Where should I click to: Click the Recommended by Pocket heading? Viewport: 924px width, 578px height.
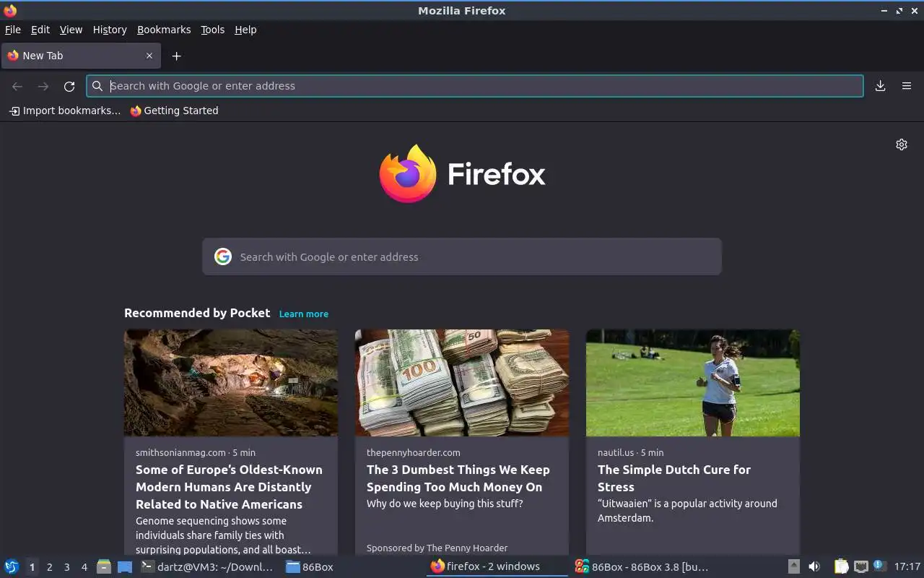[x=197, y=313]
